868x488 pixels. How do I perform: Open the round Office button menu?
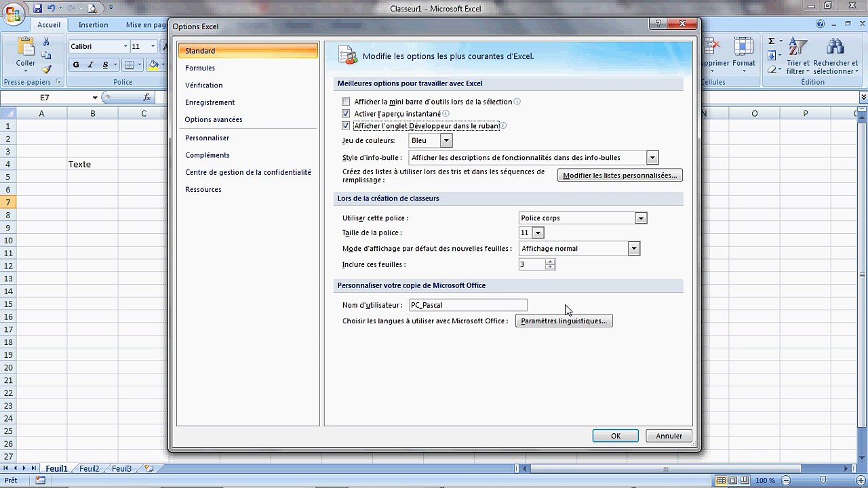pos(13,14)
